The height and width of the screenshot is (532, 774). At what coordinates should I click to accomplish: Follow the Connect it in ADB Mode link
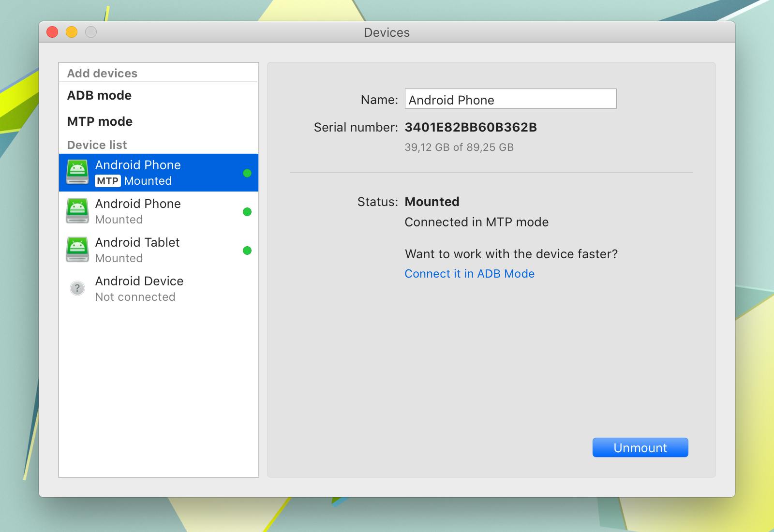470,274
